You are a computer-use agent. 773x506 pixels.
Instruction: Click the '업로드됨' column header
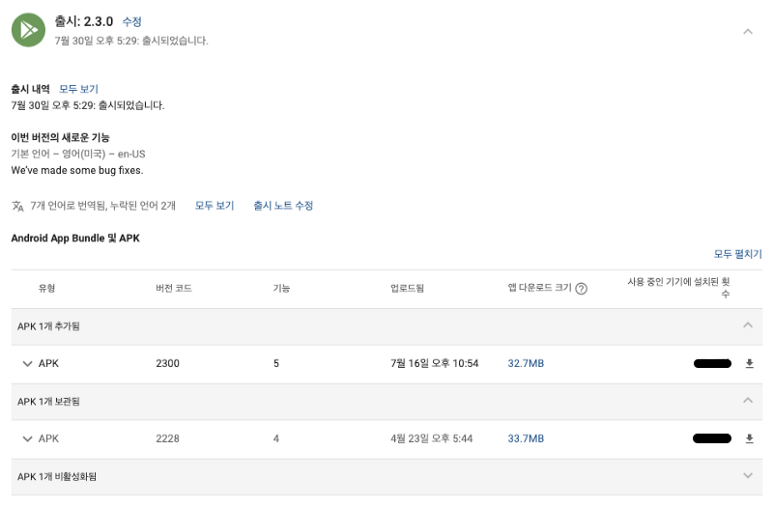click(407, 288)
